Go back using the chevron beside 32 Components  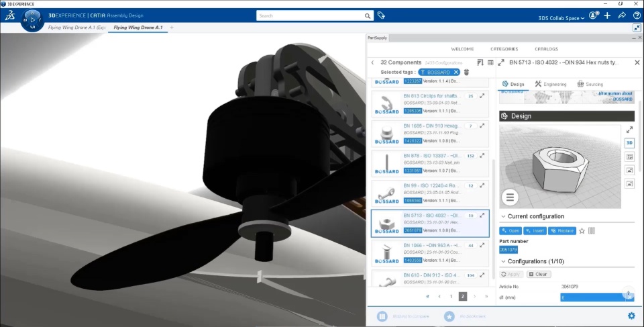pos(372,62)
